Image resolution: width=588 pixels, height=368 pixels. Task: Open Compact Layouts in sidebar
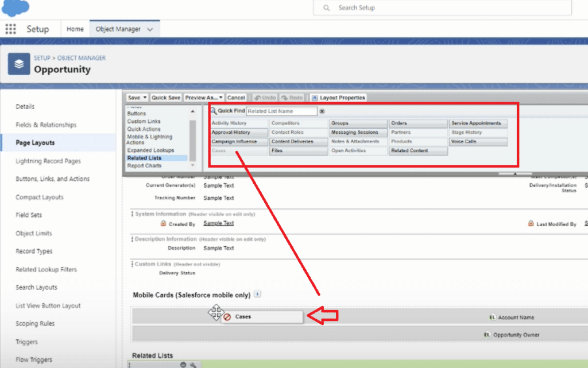(x=40, y=197)
